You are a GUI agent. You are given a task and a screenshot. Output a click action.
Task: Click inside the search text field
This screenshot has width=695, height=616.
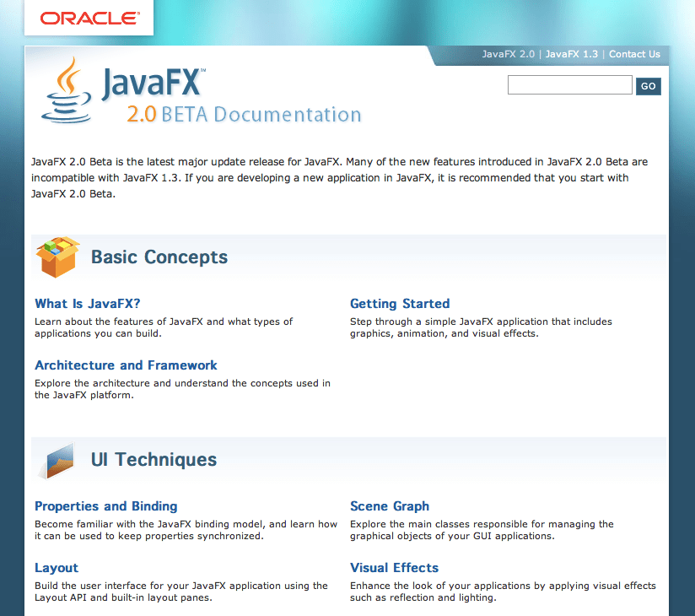[x=569, y=84]
